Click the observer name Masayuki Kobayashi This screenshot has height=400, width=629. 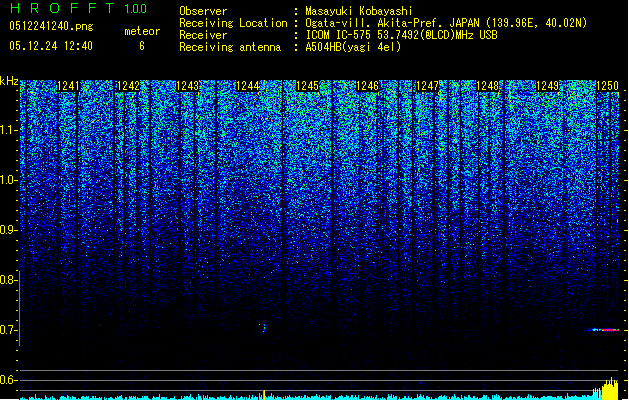359,11
